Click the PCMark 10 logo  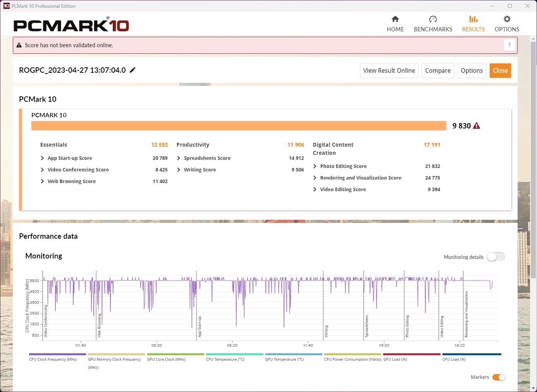[x=71, y=26]
